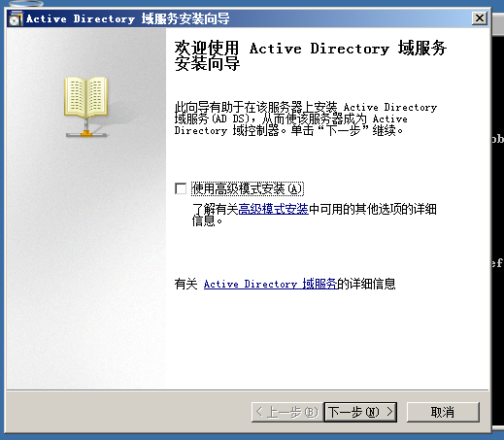Open the wizard's title bar system icon
Screen dimensions: 504x440
pyautogui.click(x=16, y=18)
